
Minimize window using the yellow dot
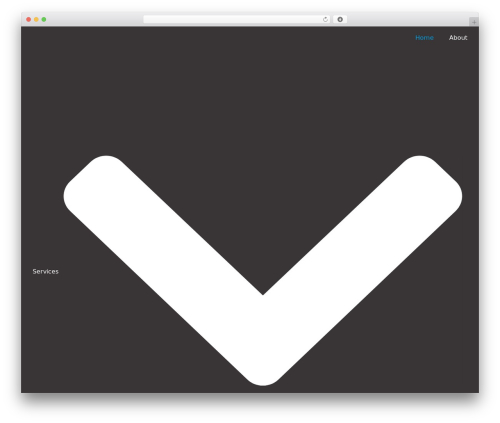pyautogui.click(x=36, y=19)
